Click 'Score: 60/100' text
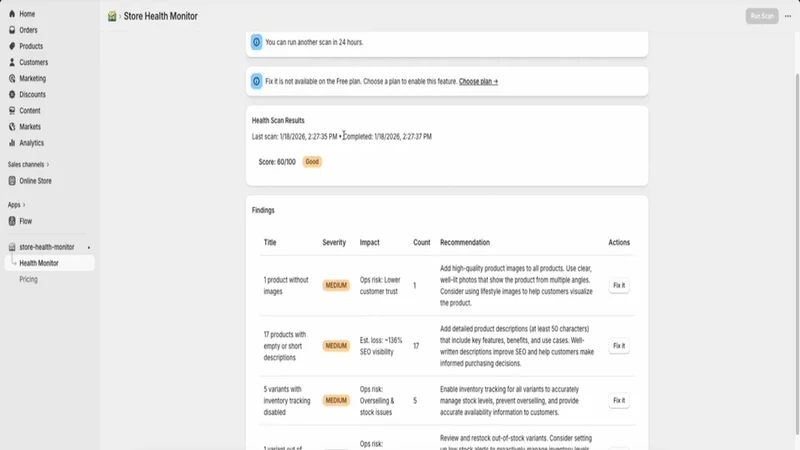 point(277,162)
